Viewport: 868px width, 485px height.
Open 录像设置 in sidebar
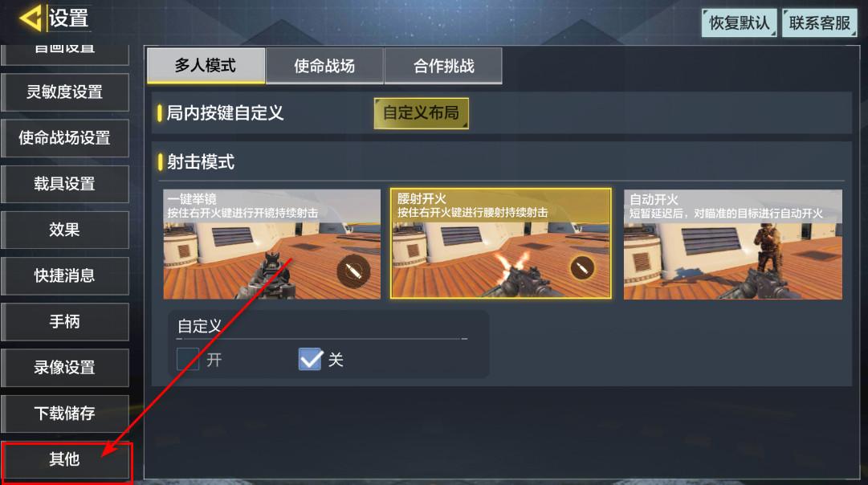click(65, 368)
